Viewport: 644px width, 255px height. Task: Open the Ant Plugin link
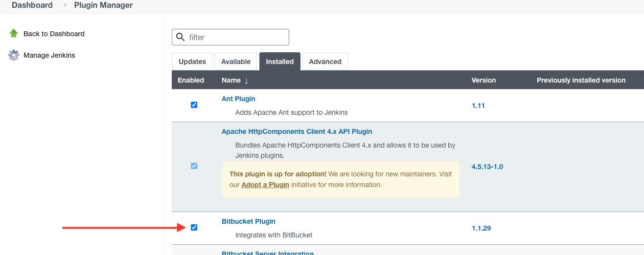coord(238,99)
